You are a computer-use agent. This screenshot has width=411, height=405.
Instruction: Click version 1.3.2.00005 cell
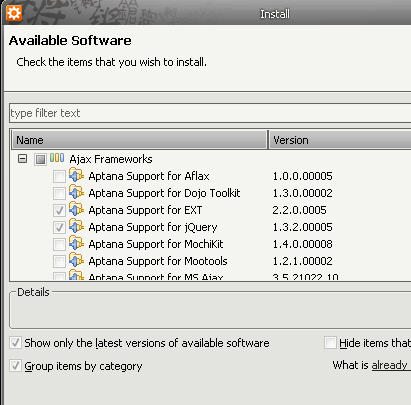pyautogui.click(x=302, y=227)
